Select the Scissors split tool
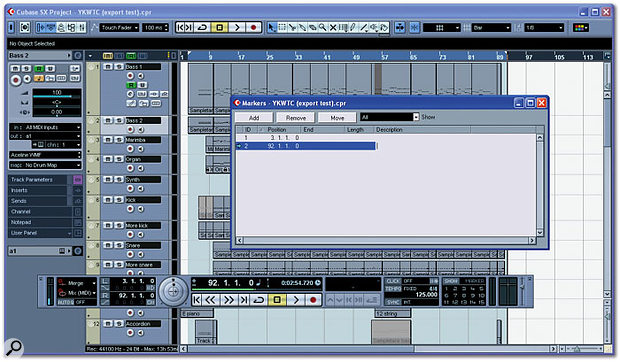The height and width of the screenshot is (362, 620). pyautogui.click(x=292, y=27)
